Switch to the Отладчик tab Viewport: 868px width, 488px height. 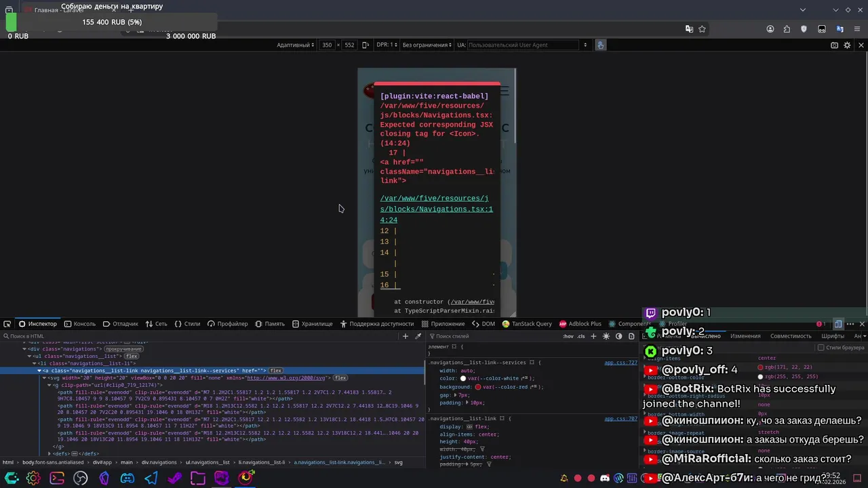(x=121, y=324)
